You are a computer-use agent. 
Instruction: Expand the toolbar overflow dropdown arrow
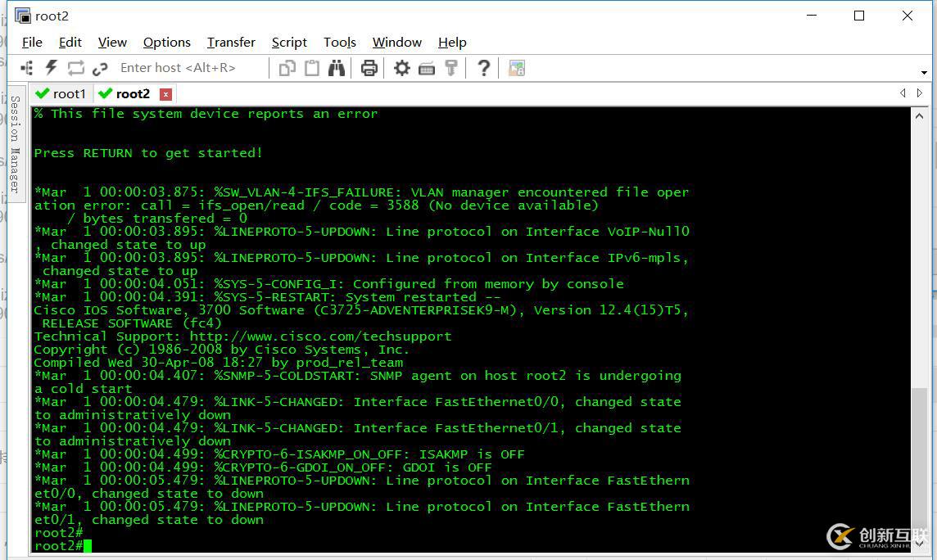coord(924,73)
